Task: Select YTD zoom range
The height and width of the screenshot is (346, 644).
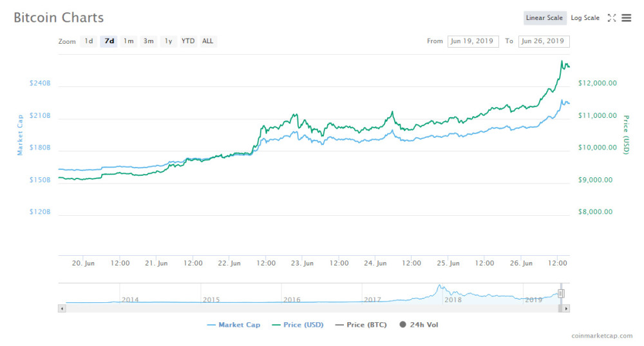Action: 188,41
